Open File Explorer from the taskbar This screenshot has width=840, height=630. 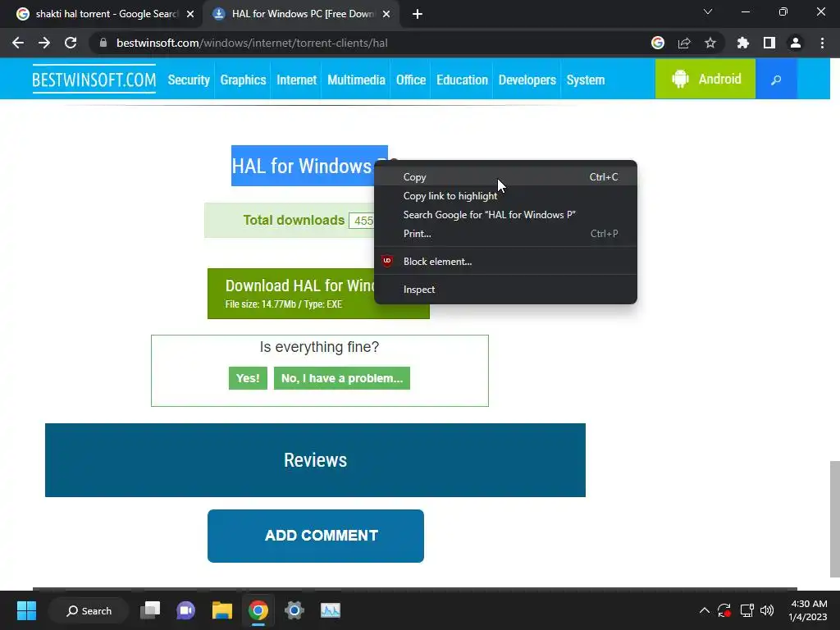pos(221,610)
